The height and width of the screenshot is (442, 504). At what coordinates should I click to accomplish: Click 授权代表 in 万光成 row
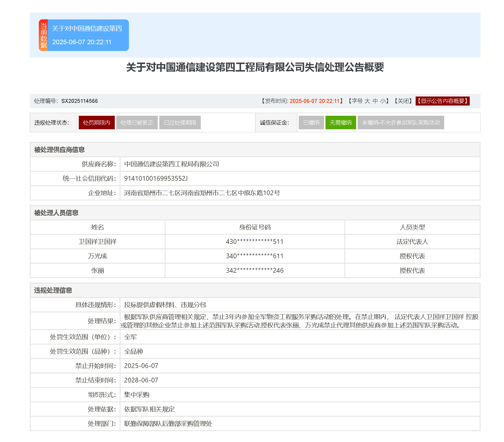[412, 256]
